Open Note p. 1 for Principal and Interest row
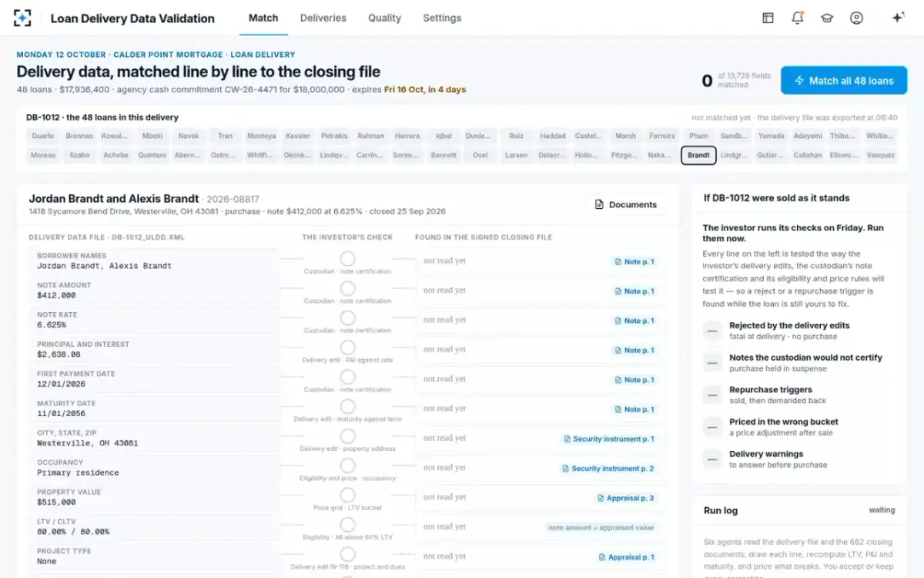924x578 pixels. tap(634, 351)
